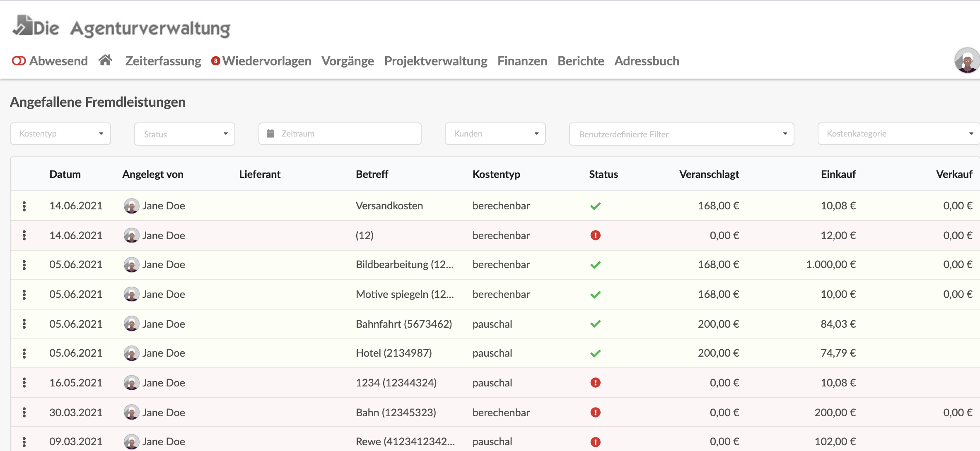Screen dimensions: 980x451
Task: Expand the Kostenkategorie dropdown
Action: 899,134
